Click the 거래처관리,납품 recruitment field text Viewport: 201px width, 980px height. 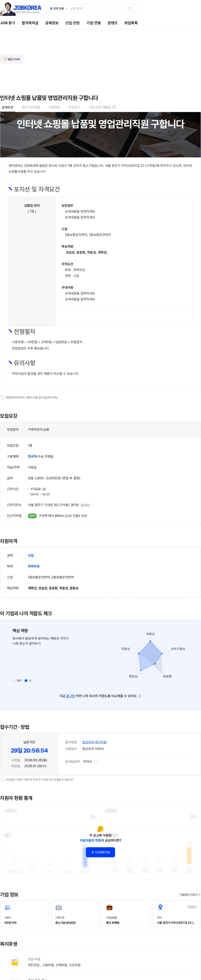tap(39, 430)
